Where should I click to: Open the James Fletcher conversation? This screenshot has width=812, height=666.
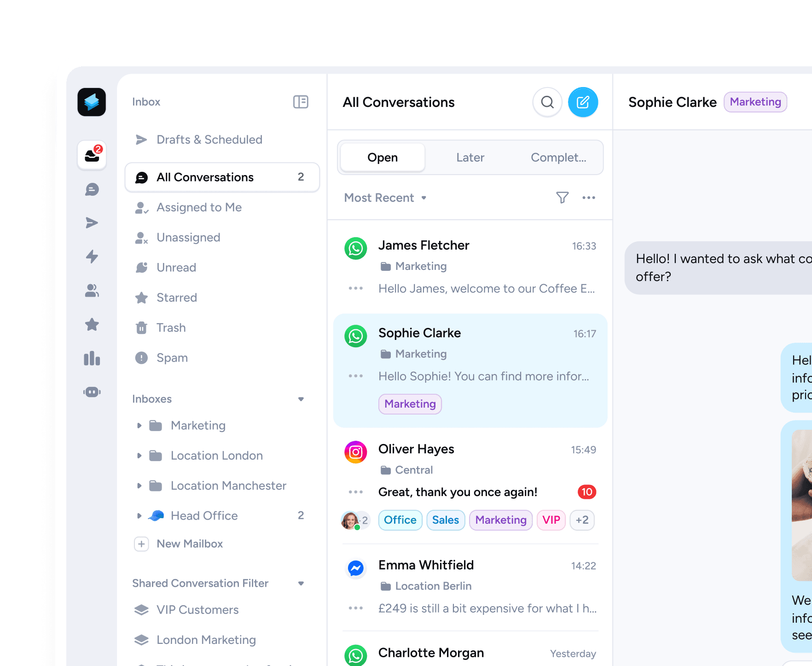470,267
